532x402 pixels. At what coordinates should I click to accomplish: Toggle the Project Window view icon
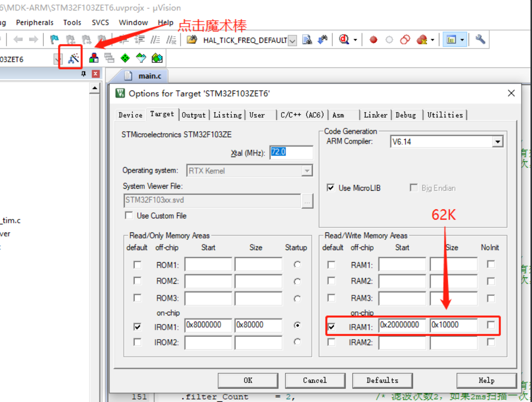pos(451,40)
